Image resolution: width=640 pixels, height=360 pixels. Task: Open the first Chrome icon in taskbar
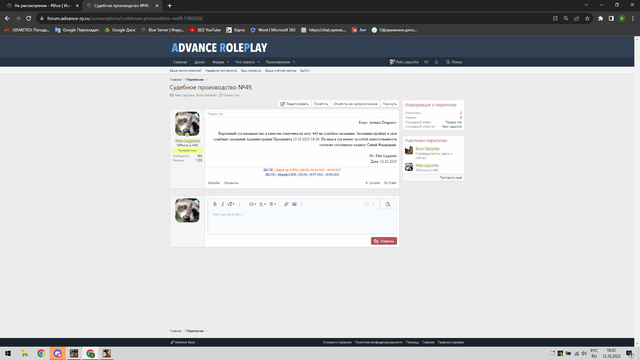click(41, 353)
